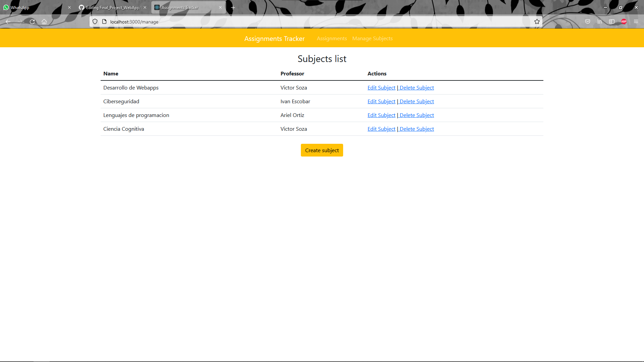Click the Create subject button
This screenshot has height=362, width=644.
322,150
